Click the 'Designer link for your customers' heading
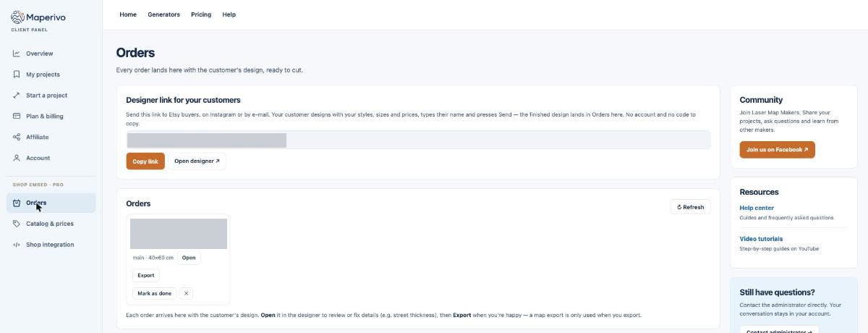 pyautogui.click(x=183, y=100)
